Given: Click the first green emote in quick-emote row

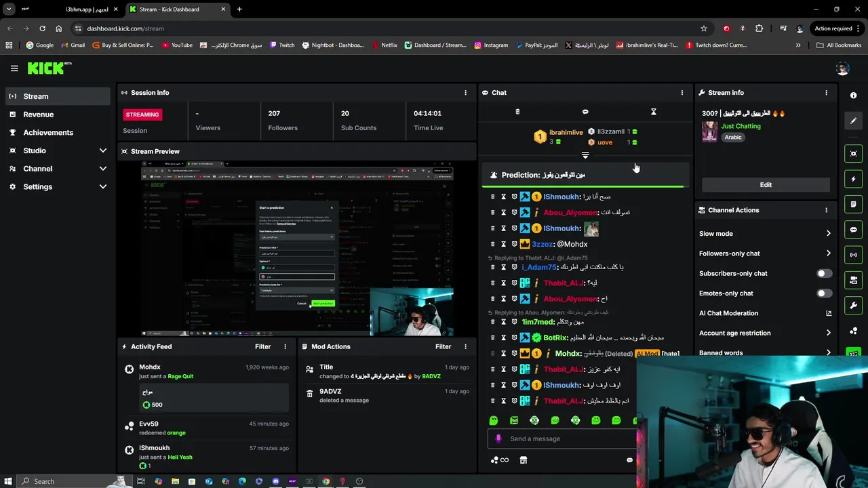Looking at the screenshot, I should [494, 420].
